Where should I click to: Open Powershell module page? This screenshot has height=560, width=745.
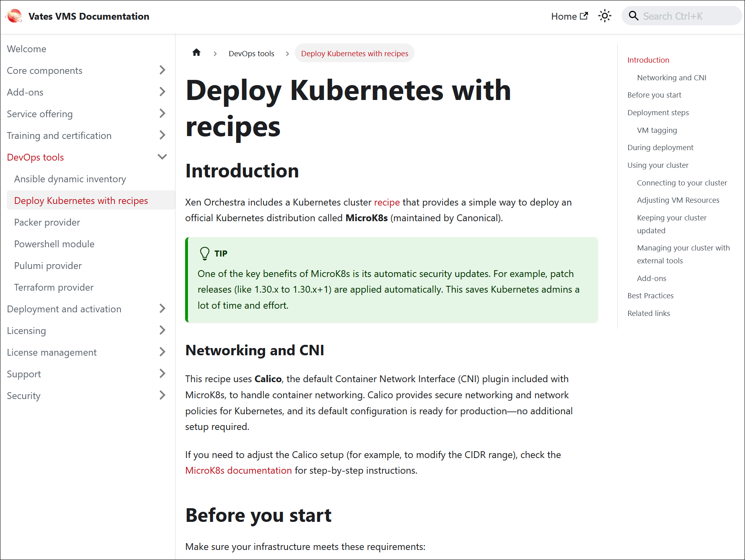[54, 244]
